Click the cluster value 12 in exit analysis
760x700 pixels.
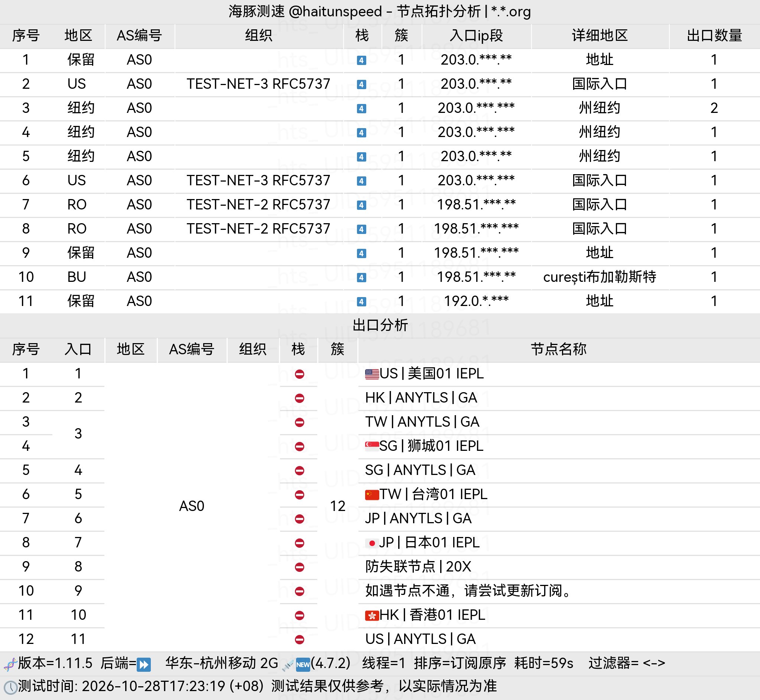338,507
